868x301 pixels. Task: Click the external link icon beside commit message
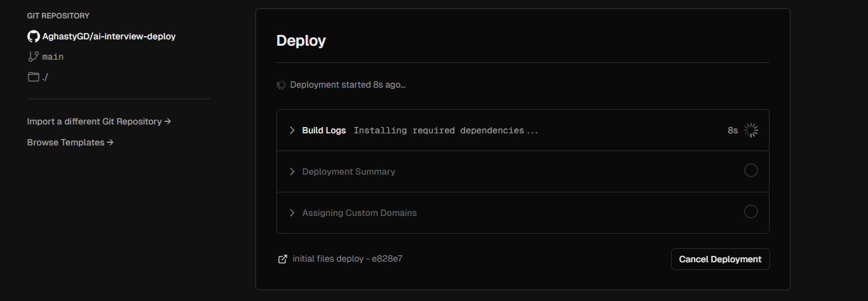click(x=283, y=259)
